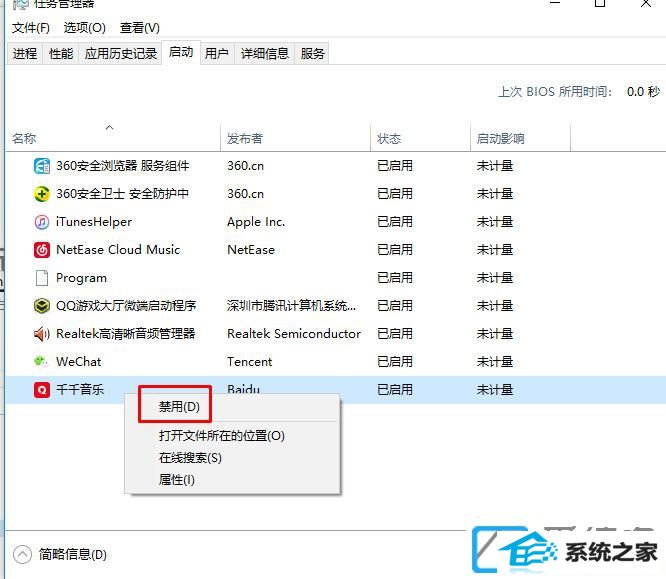Sort by 名称 column header
This screenshot has width=666, height=579.
tap(24, 138)
